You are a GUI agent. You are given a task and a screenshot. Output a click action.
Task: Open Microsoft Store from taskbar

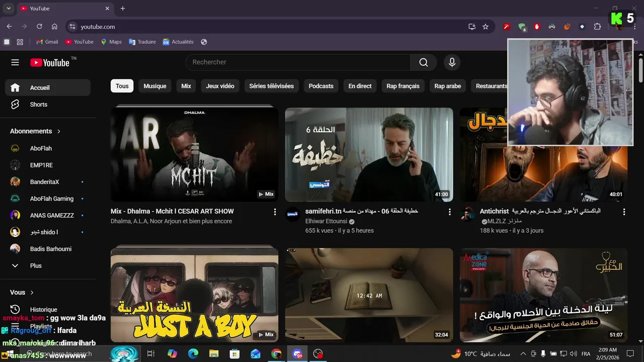click(234, 354)
